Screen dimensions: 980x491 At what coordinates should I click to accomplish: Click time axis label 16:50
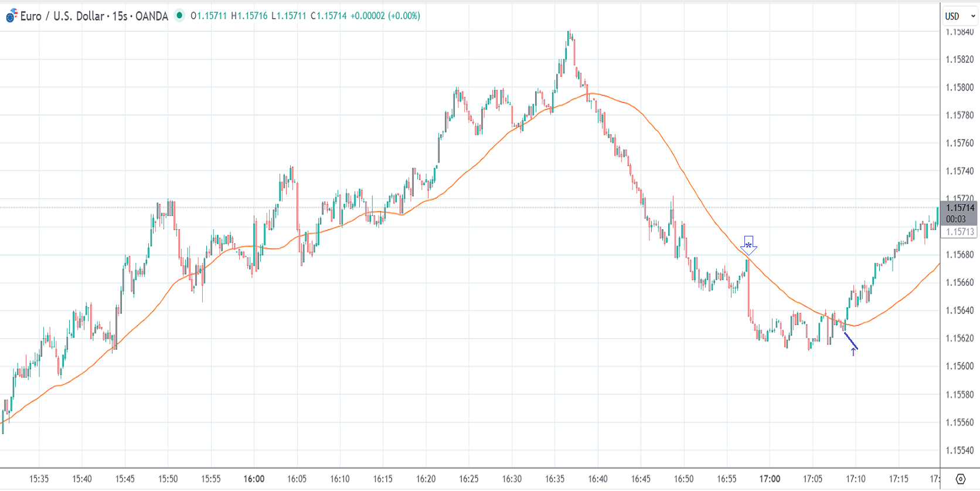[x=684, y=479]
